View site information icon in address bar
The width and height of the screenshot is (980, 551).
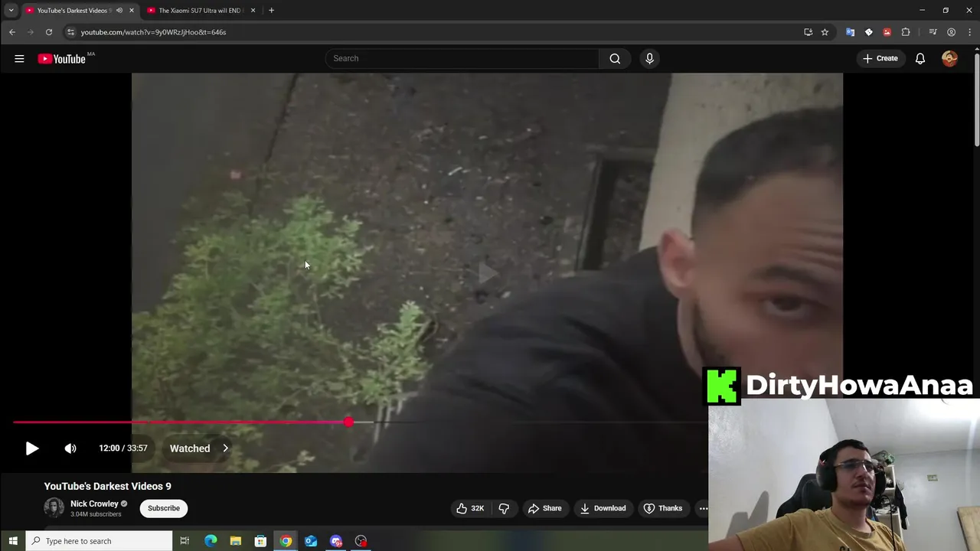click(70, 32)
